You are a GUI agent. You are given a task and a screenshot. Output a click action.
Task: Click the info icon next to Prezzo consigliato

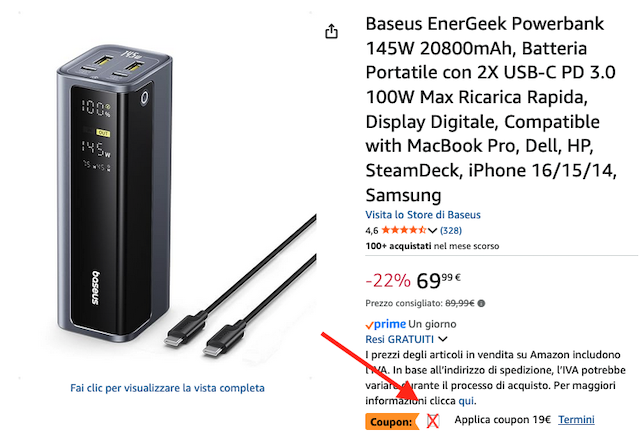(482, 303)
